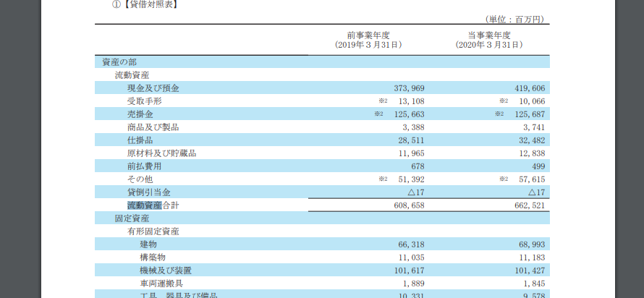
Task: Click △17 in the 前事業年度 column
Action: (x=416, y=192)
